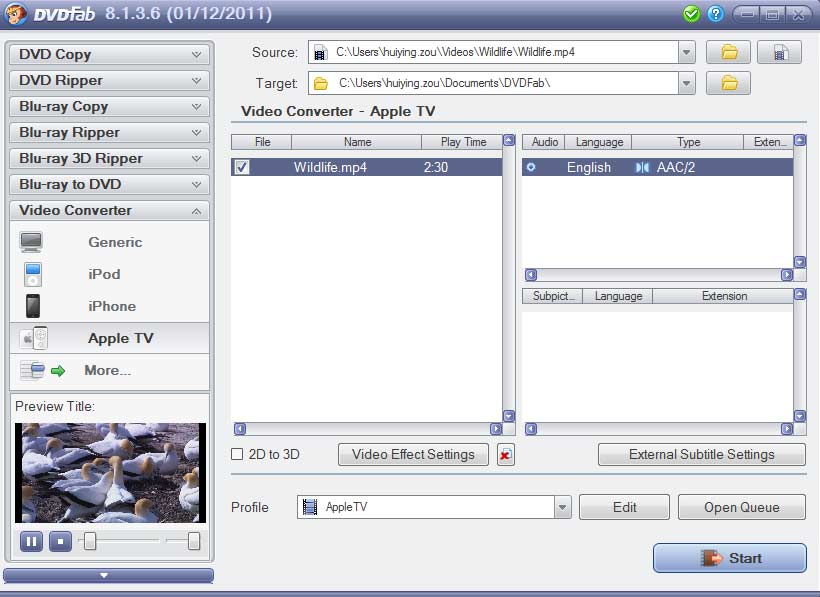Stop the preview playback
Viewport: 820px width, 597px height.
tap(61, 542)
